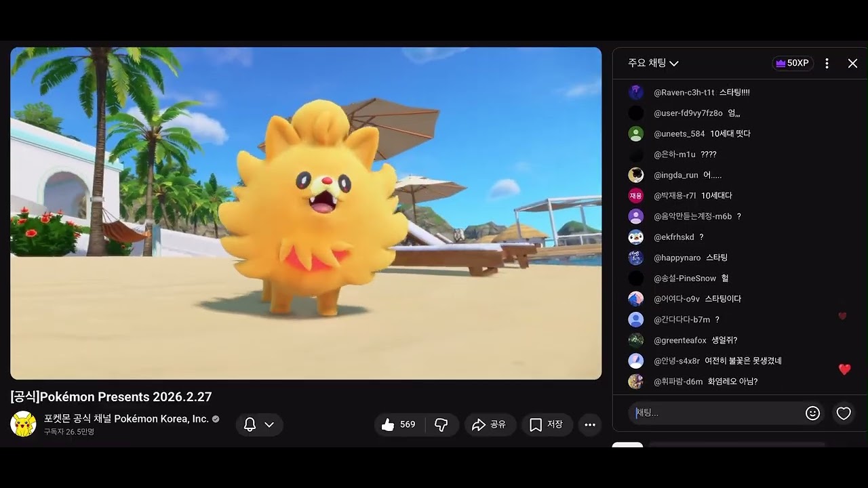
Task: Click the username @Raven-c3h-t1t in chat
Action: coord(684,92)
